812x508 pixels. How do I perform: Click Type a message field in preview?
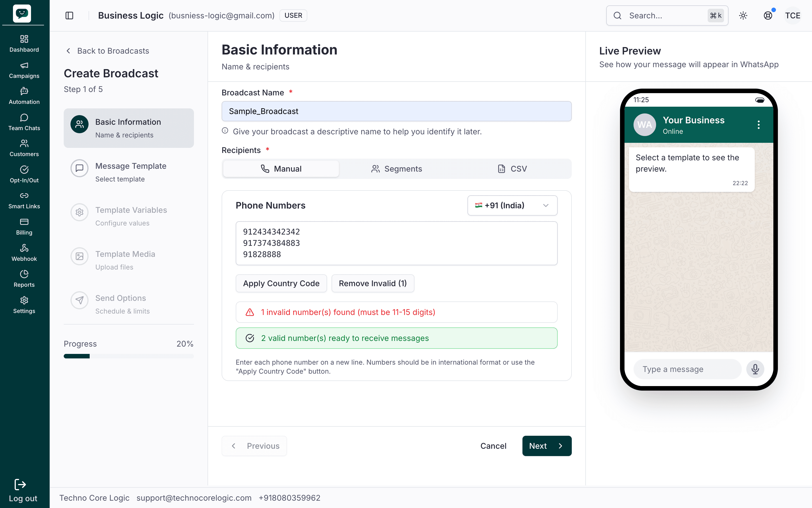click(x=687, y=369)
